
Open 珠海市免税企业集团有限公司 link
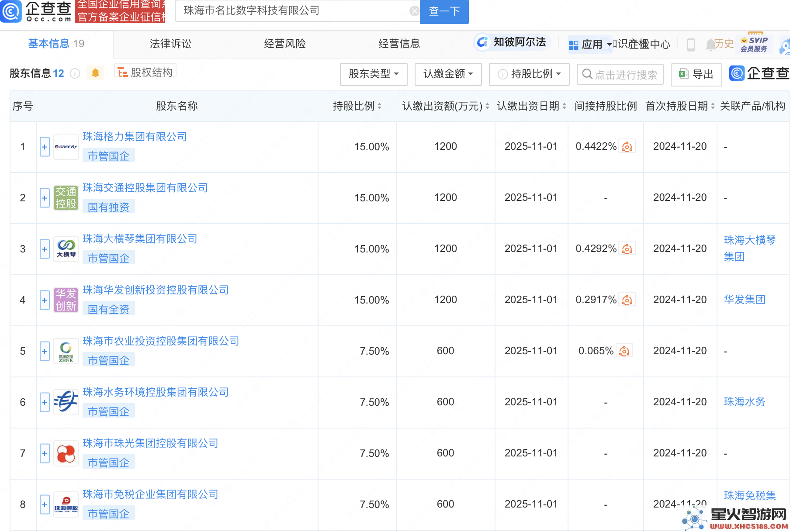point(150,494)
